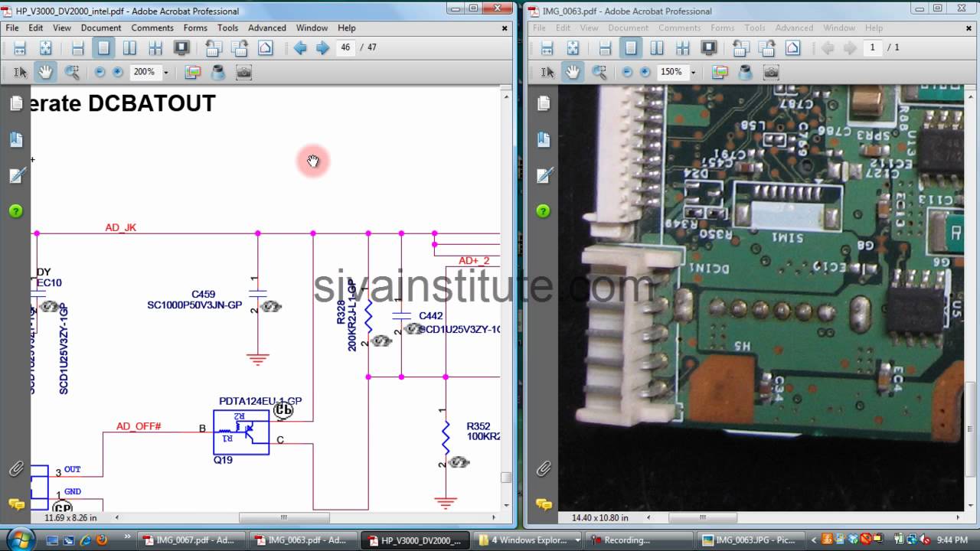Rotate counterclockwise in HP_V3000 window
The width and height of the screenshot is (980, 551).
(214, 48)
